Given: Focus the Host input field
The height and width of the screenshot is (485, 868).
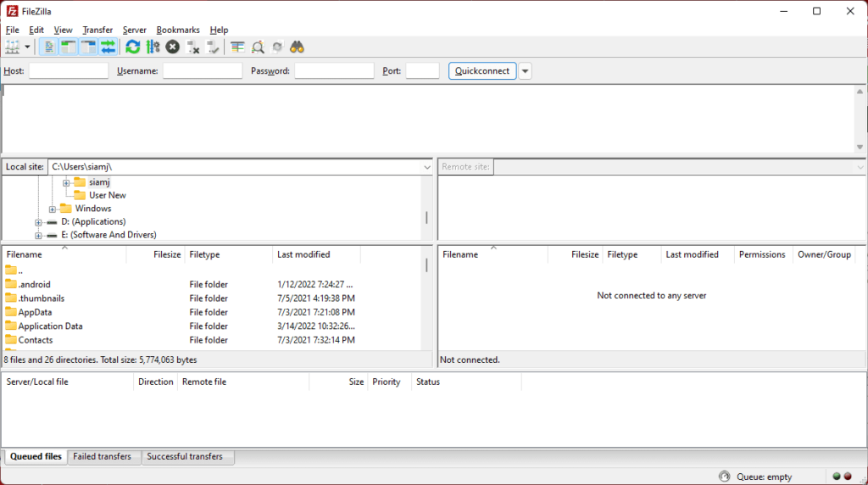Looking at the screenshot, I should coord(69,71).
